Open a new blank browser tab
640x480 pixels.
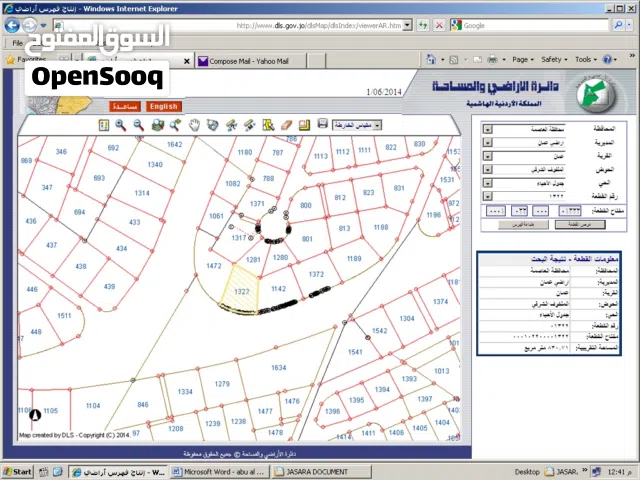point(316,61)
